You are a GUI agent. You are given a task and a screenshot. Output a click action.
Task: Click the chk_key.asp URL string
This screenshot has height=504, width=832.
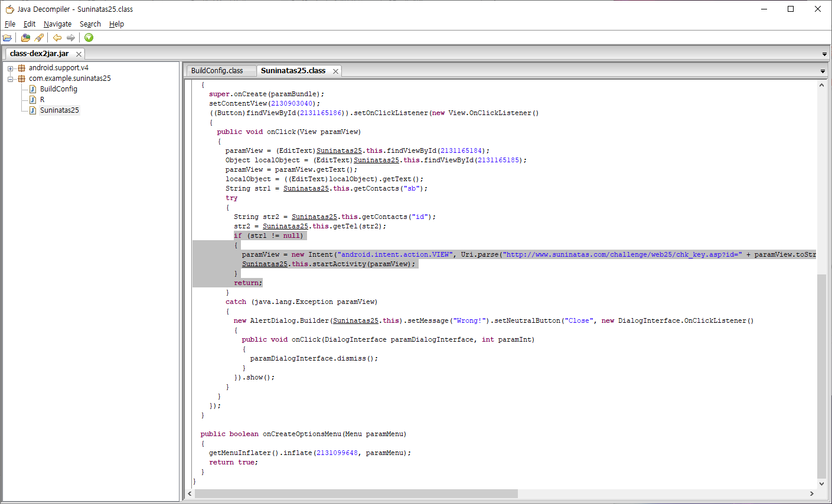[622, 255]
